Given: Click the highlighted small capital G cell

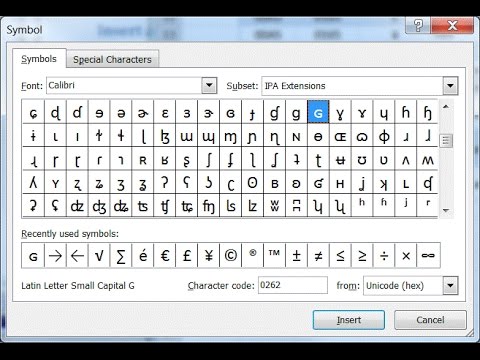Looking at the screenshot, I should tap(318, 112).
